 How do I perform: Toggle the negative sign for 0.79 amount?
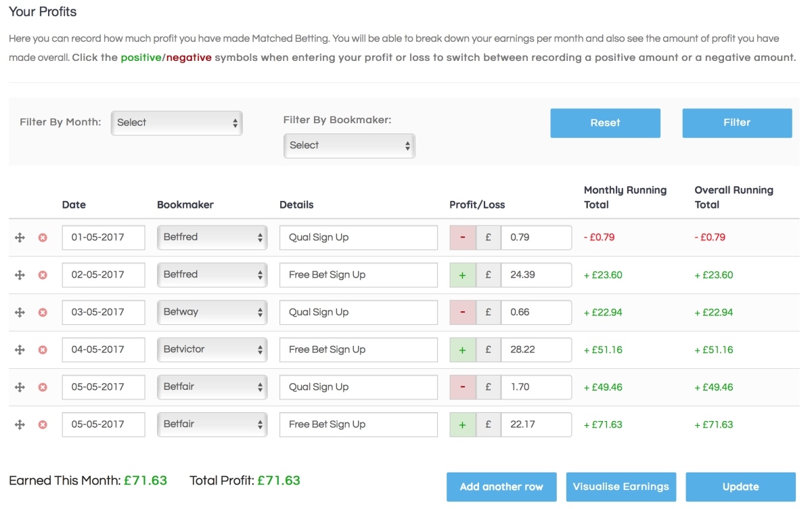point(463,238)
